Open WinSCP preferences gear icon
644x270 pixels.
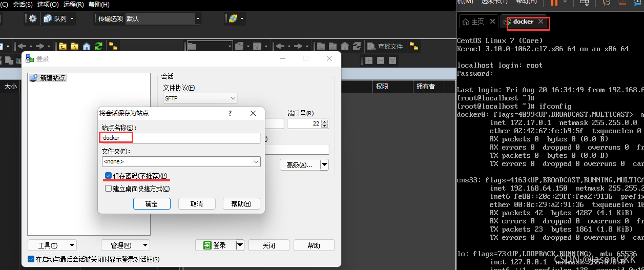(33, 18)
